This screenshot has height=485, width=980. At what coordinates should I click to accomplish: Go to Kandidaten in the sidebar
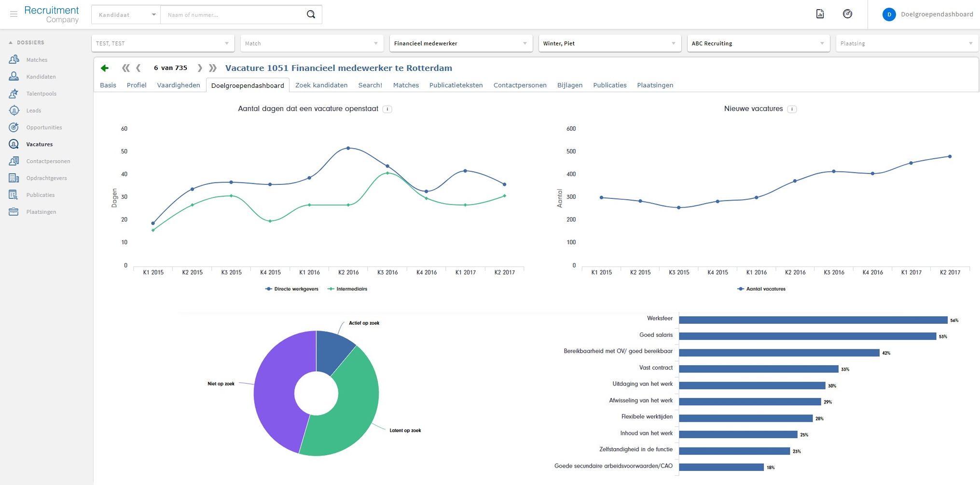click(x=41, y=77)
